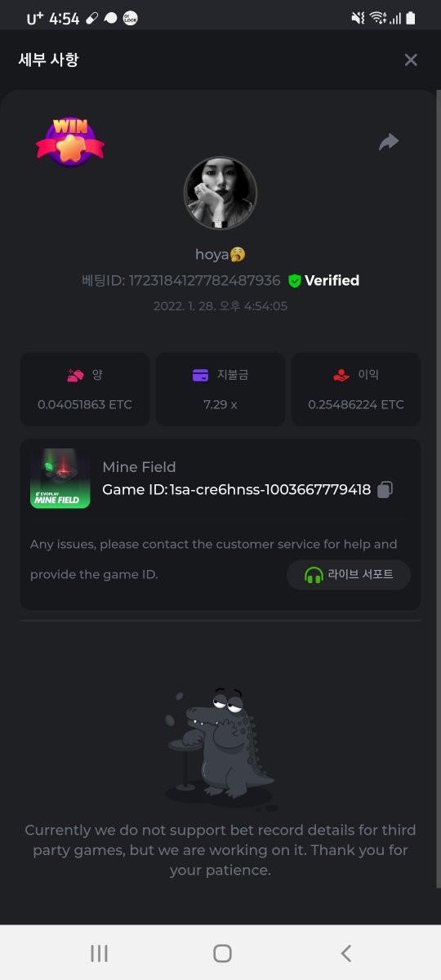Open hoya's profile avatar picture
This screenshot has width=441, height=980.
[x=220, y=194]
